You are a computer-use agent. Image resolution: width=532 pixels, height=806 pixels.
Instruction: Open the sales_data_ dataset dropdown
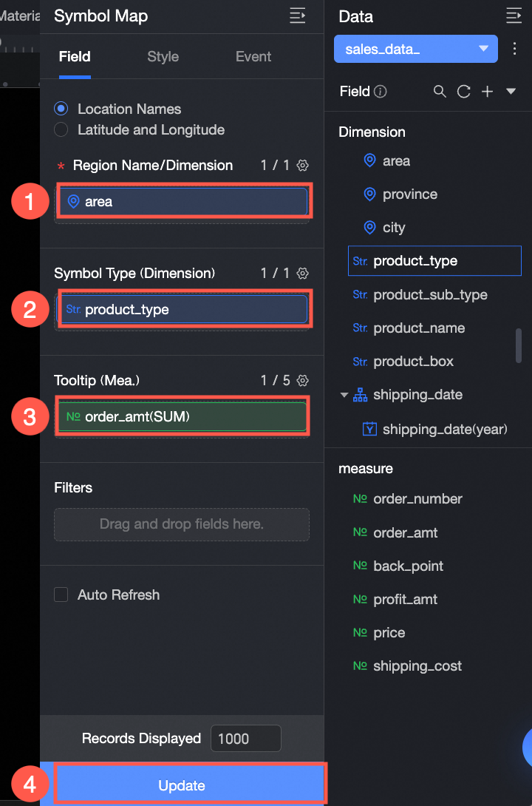point(412,49)
